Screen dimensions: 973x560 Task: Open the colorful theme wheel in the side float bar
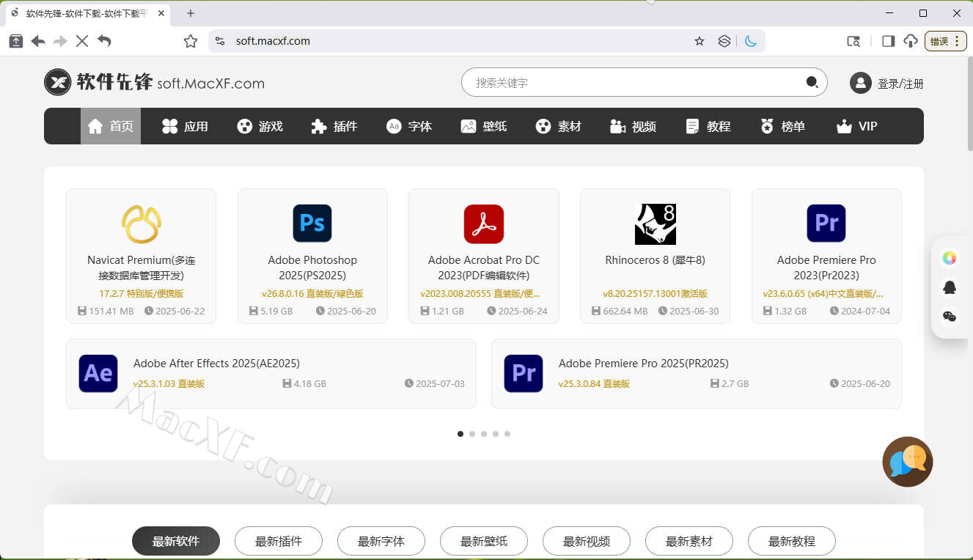950,258
